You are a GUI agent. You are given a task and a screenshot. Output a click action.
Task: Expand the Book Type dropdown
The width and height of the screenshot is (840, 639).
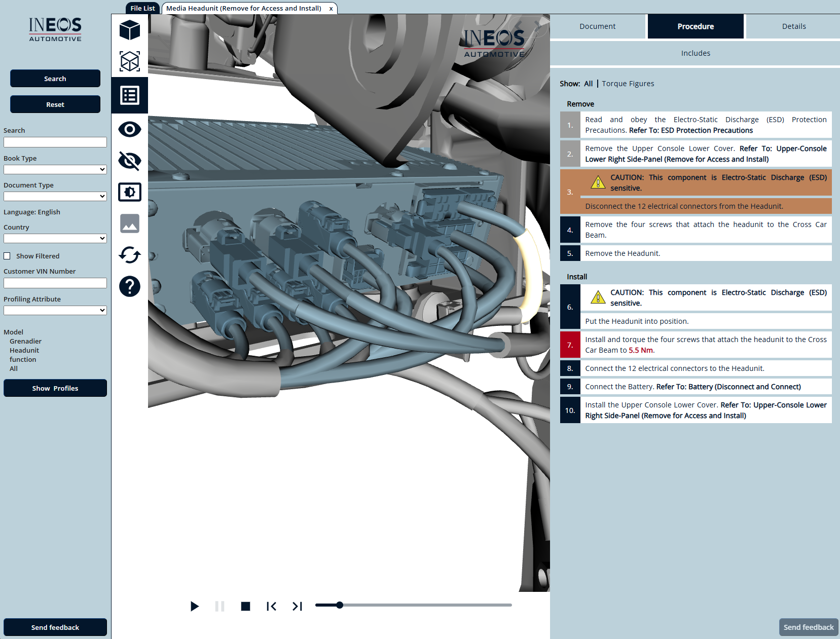pyautogui.click(x=55, y=169)
